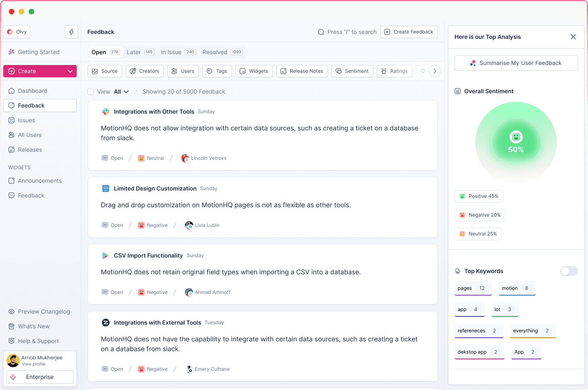588x390 pixels.
Task: Open the Sentiment filter
Action: tap(352, 71)
